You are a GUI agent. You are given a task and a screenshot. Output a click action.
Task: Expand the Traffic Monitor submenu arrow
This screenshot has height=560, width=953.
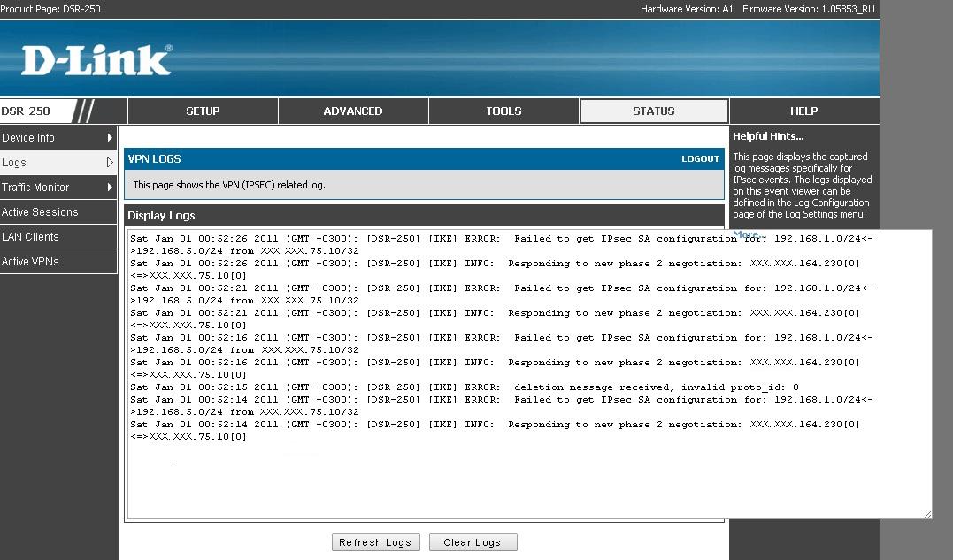(110, 187)
